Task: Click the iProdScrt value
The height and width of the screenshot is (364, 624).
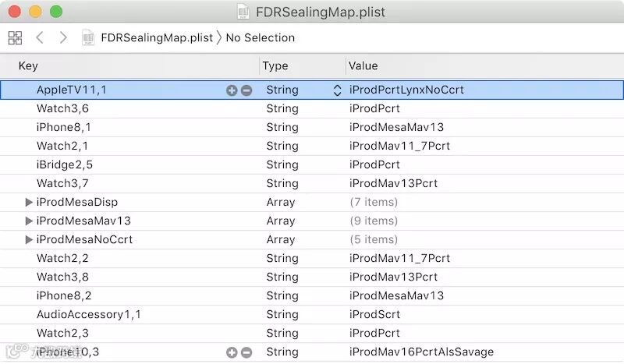Action: 374,314
